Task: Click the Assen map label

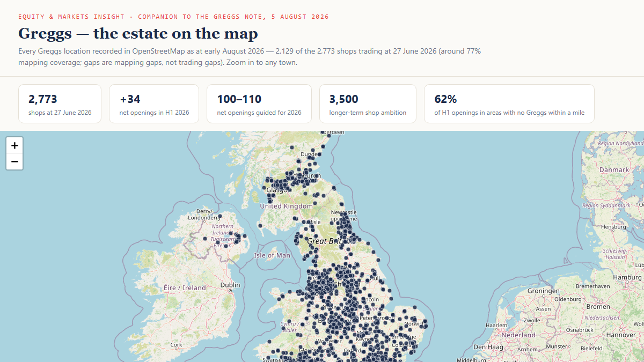Action: 543,309
